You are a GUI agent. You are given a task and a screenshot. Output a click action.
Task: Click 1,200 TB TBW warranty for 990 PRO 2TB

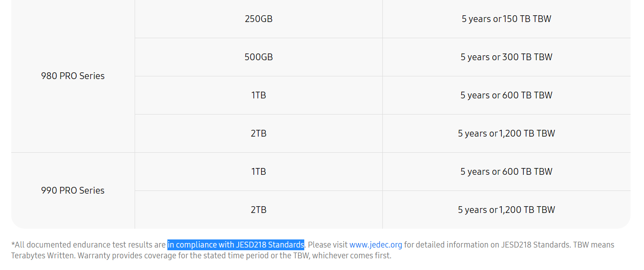click(x=506, y=210)
